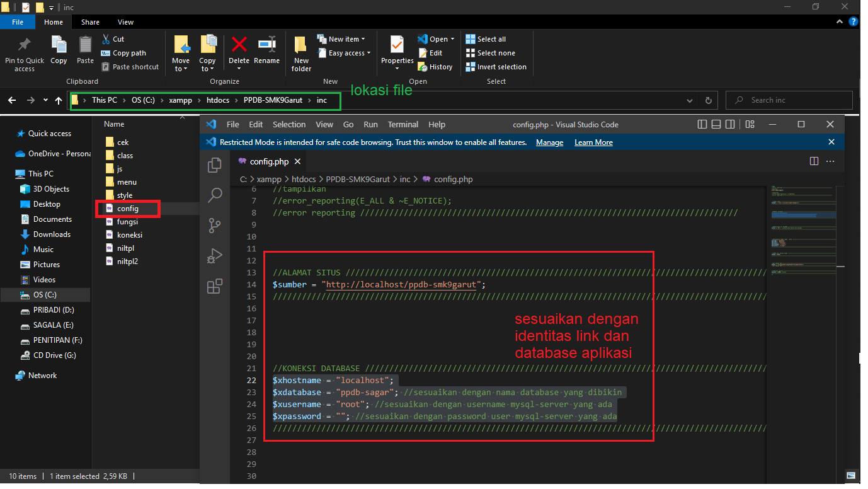Open the VS Code Search view icon

pyautogui.click(x=215, y=194)
